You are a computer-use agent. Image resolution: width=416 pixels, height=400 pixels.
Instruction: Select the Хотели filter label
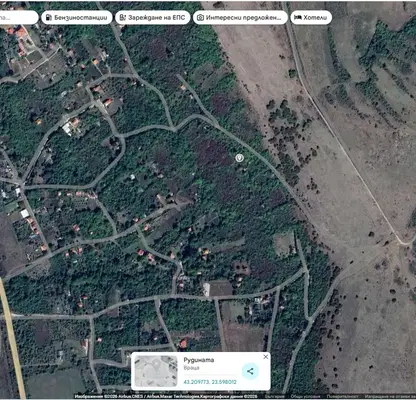pos(315,17)
